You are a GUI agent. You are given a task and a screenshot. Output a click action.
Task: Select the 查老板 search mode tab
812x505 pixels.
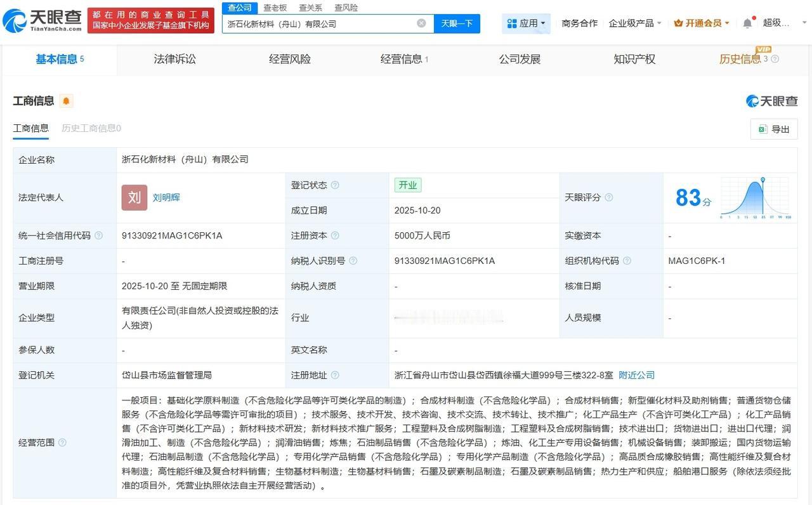(x=275, y=8)
